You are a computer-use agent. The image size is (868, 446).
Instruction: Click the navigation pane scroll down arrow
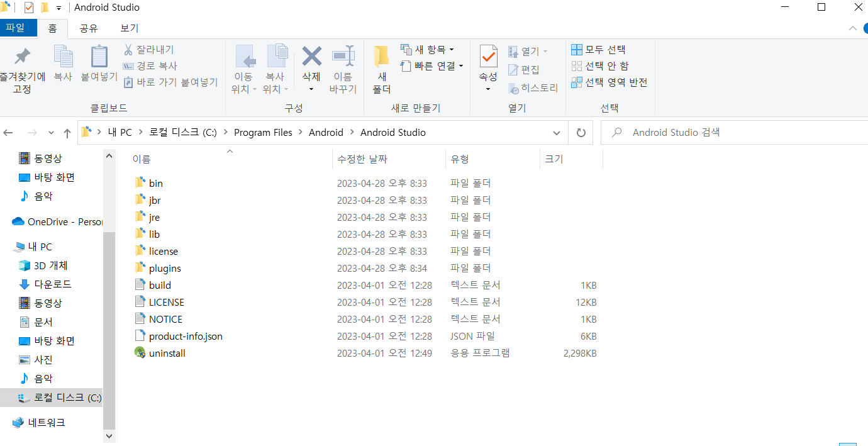109,435
